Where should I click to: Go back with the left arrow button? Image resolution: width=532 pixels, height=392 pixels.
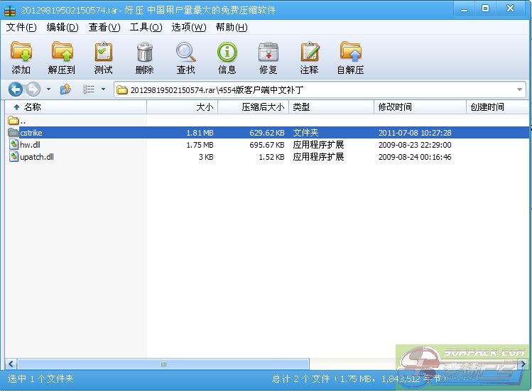click(x=16, y=89)
